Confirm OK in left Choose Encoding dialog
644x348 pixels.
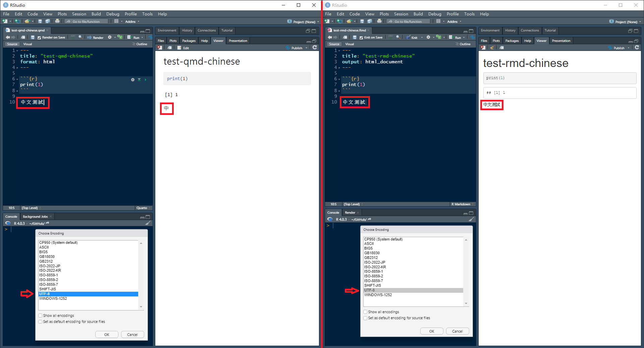[x=107, y=335]
